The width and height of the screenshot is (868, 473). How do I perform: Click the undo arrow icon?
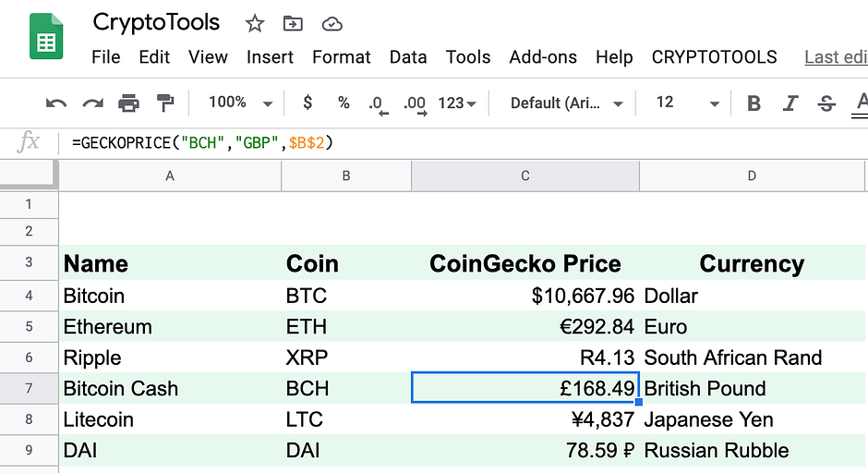tap(56, 103)
